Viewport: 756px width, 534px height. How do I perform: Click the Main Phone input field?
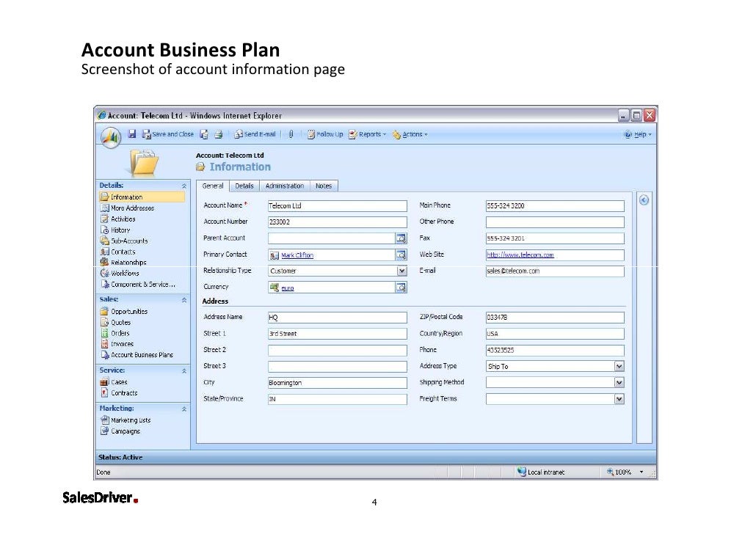(x=555, y=206)
